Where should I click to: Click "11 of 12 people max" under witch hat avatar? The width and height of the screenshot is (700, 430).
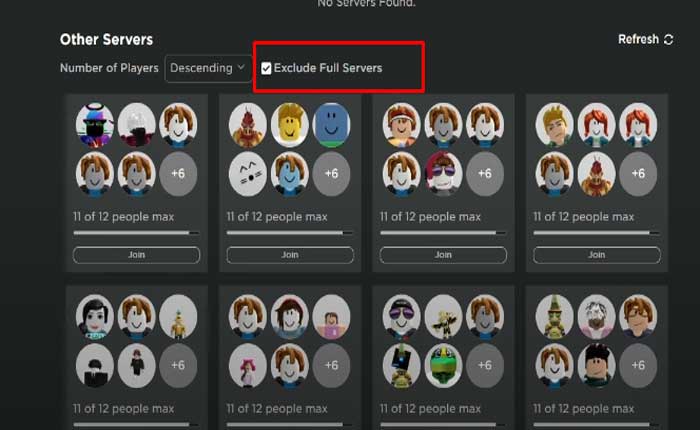pos(583,409)
